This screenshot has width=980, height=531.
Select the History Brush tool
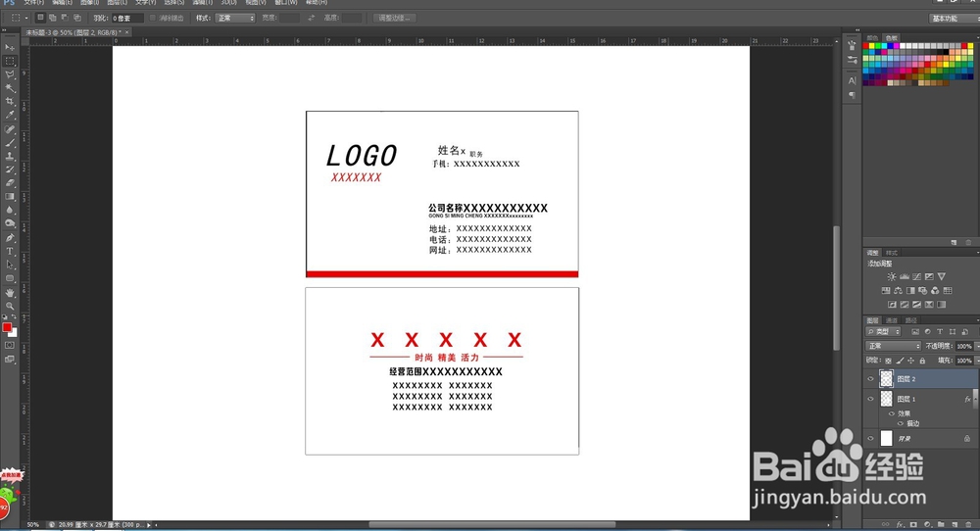pyautogui.click(x=10, y=169)
